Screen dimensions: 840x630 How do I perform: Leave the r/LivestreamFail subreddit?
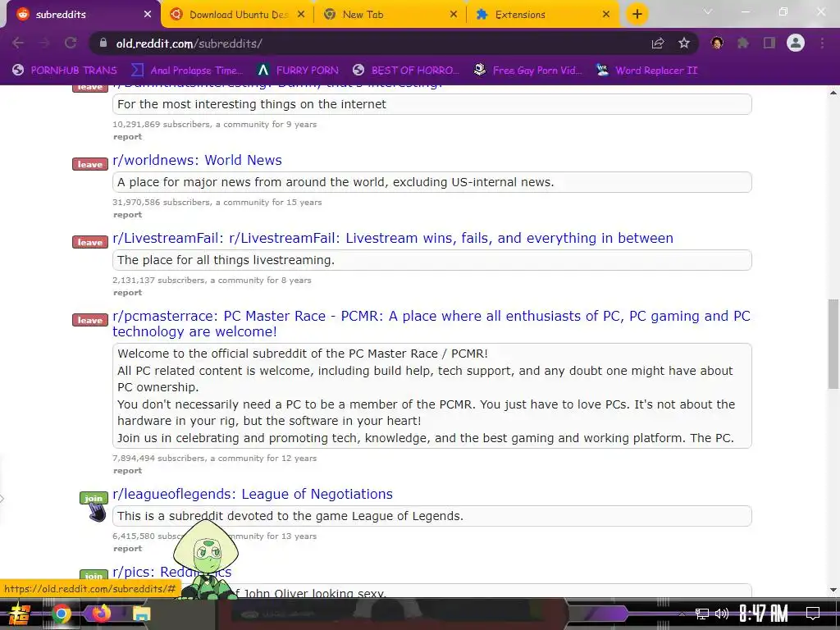[90, 242]
